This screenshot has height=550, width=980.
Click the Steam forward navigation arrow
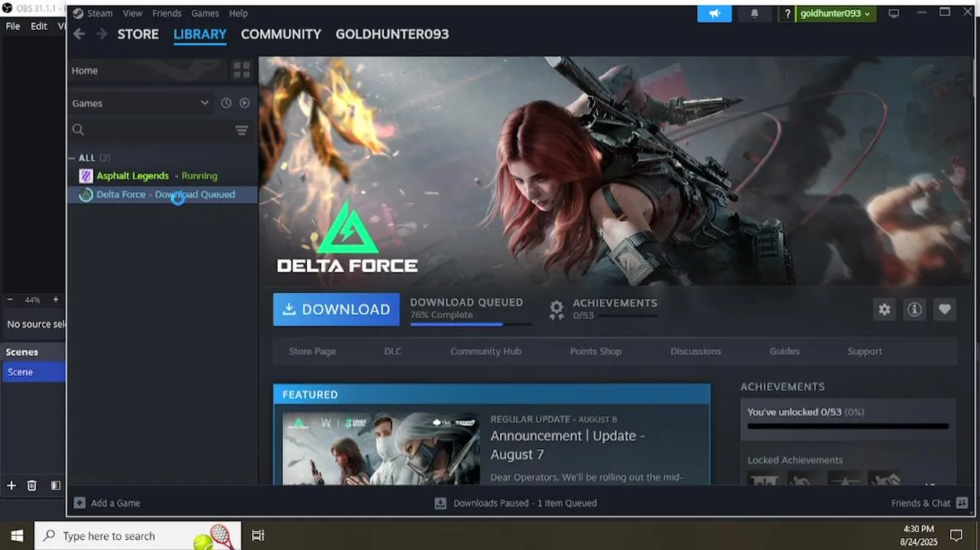(102, 34)
